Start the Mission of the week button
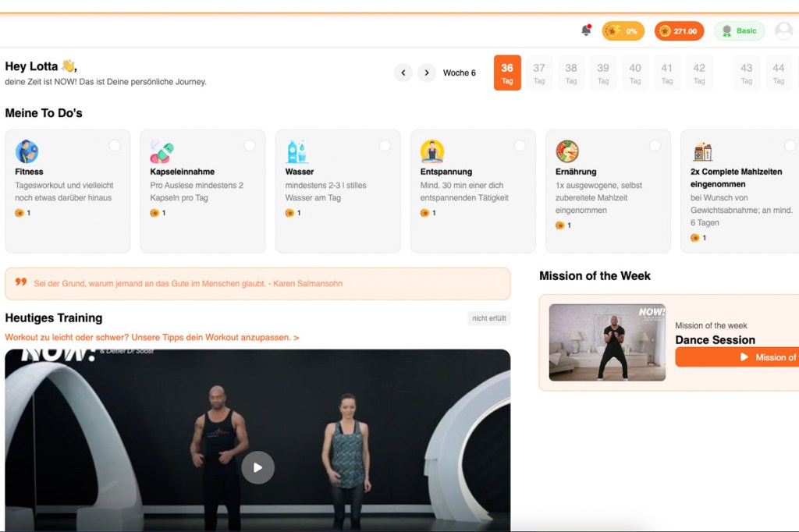This screenshot has height=532, width=799. coord(737,357)
